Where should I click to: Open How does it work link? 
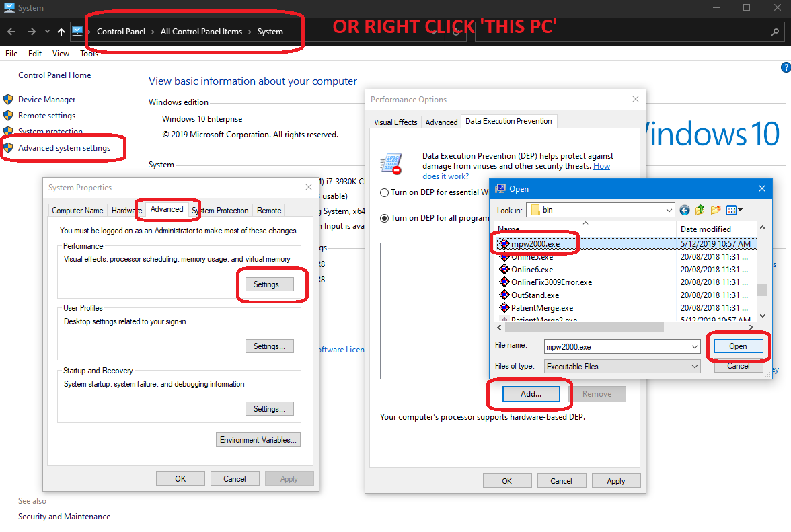click(516, 171)
